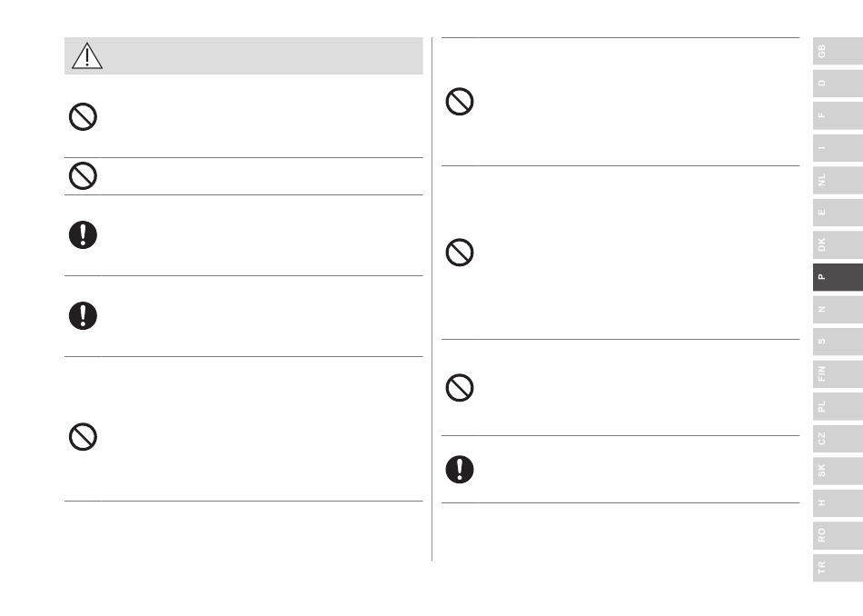Open the S language tab

838,342
